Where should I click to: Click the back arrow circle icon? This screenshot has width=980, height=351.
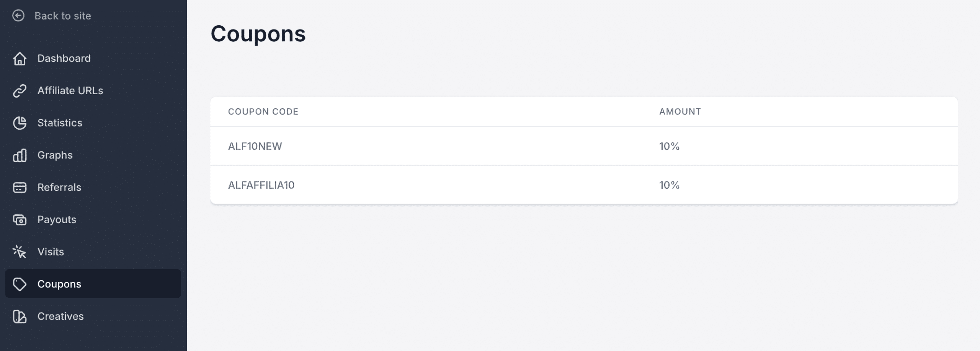[18, 16]
